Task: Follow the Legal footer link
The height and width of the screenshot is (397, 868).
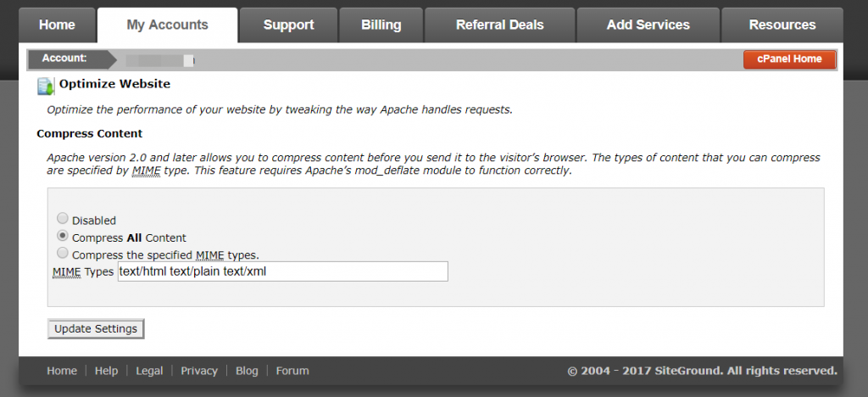Action: (x=149, y=371)
